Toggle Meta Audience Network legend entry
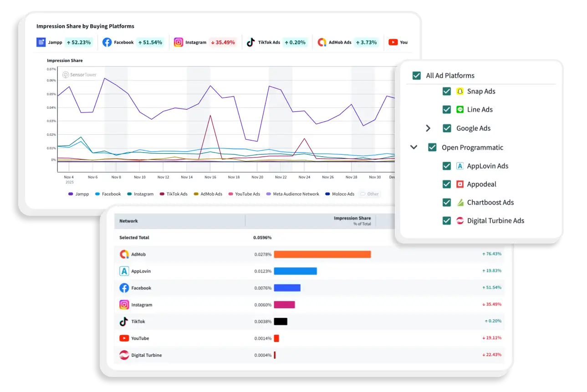The width and height of the screenshot is (587, 392). click(x=293, y=194)
